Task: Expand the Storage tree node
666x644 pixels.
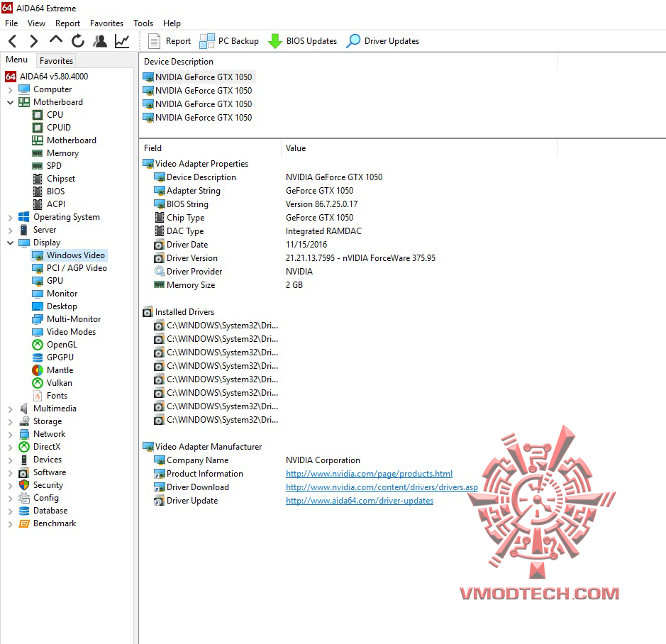Action: pos(10,422)
